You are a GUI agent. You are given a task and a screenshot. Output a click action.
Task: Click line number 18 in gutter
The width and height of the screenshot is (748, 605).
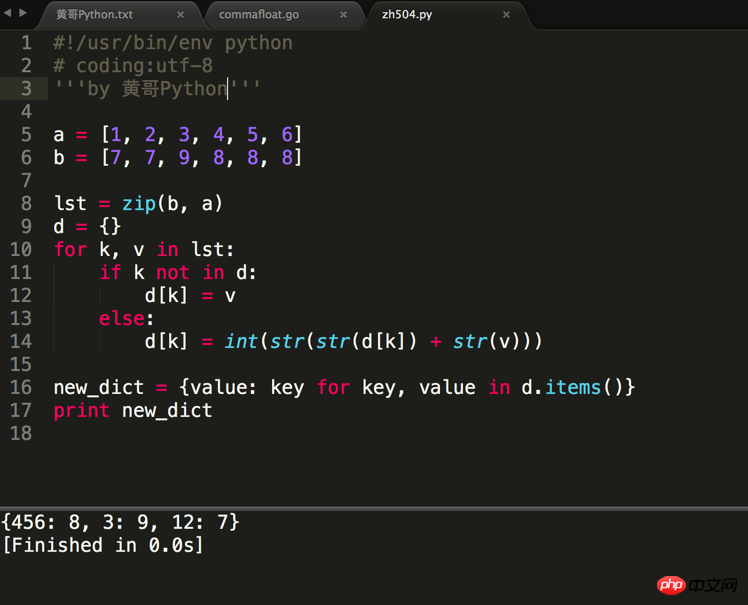point(21,433)
